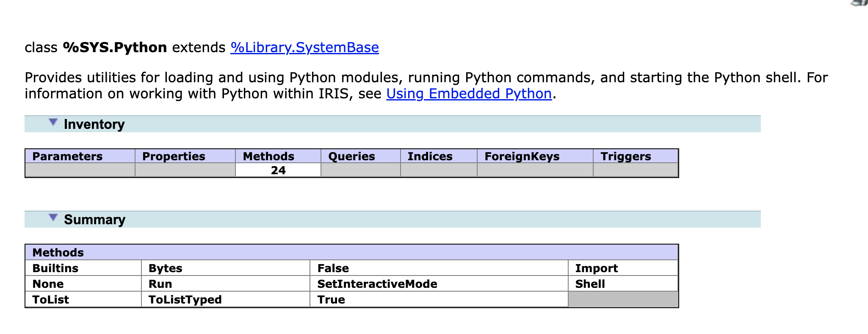Click the Bytes method entry
The height and width of the screenshot is (334, 868).
click(x=165, y=268)
